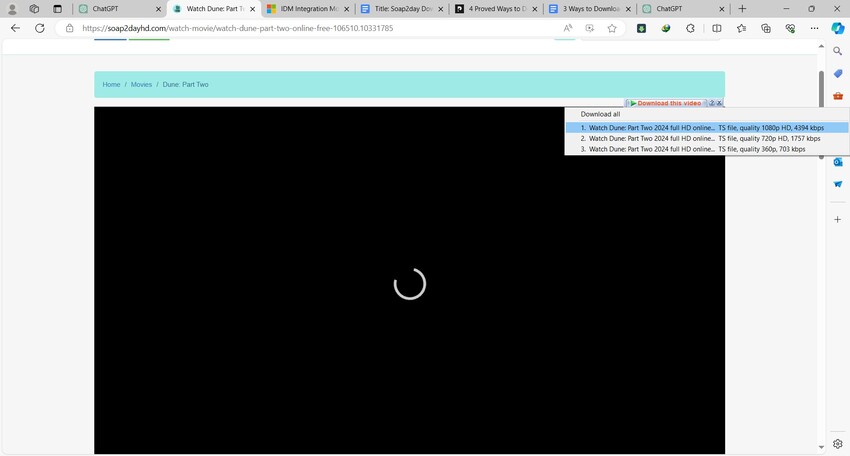850x456 pixels.
Task: Open the browser profile icon
Action: pyautogui.click(x=12, y=9)
